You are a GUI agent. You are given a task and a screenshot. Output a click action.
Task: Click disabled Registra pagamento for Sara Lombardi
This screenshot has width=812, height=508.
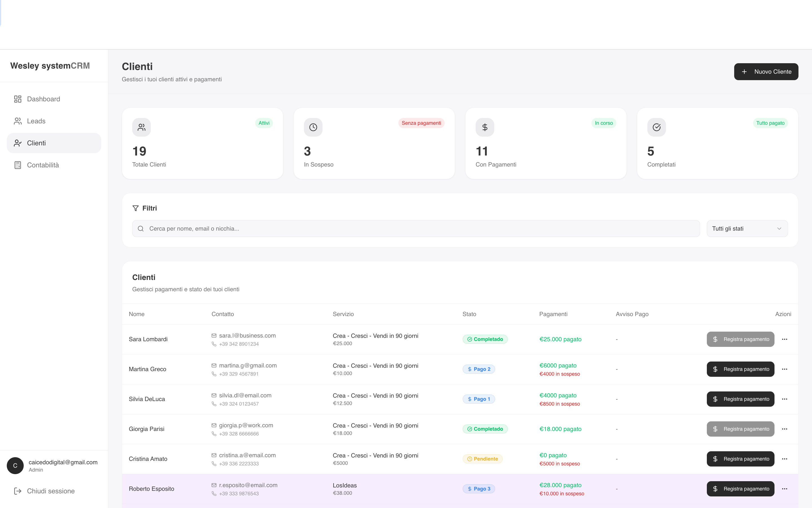tap(741, 339)
